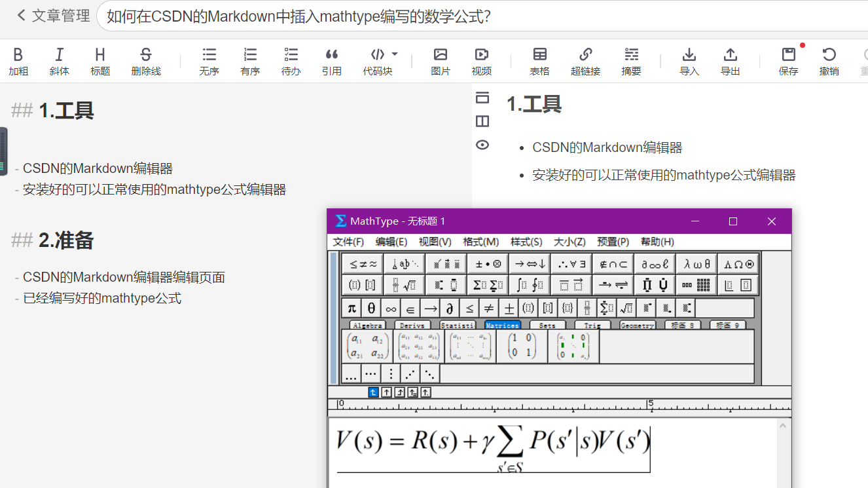Toggle the table-of-contents panel icon
The height and width of the screenshot is (488, 868).
coord(482,98)
